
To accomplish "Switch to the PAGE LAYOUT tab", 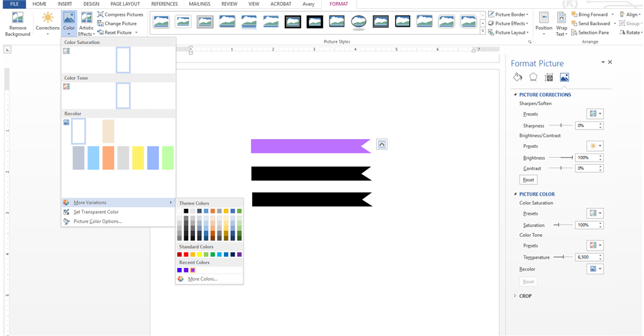I will click(x=125, y=4).
